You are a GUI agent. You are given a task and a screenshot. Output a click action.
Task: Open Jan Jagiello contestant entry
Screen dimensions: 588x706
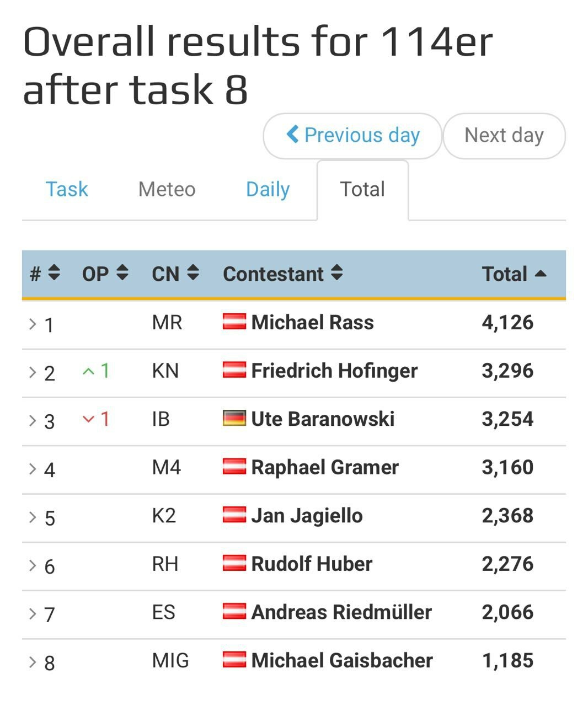click(307, 516)
